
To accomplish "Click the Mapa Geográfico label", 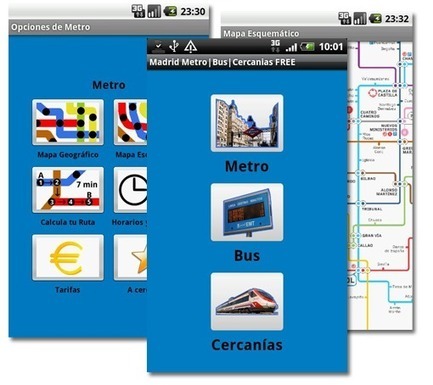I will pyautogui.click(x=68, y=155).
